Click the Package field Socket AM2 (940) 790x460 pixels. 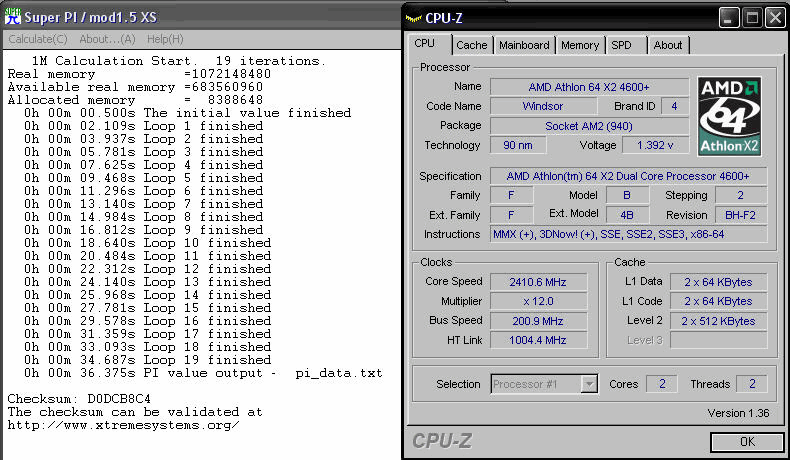tap(589, 126)
